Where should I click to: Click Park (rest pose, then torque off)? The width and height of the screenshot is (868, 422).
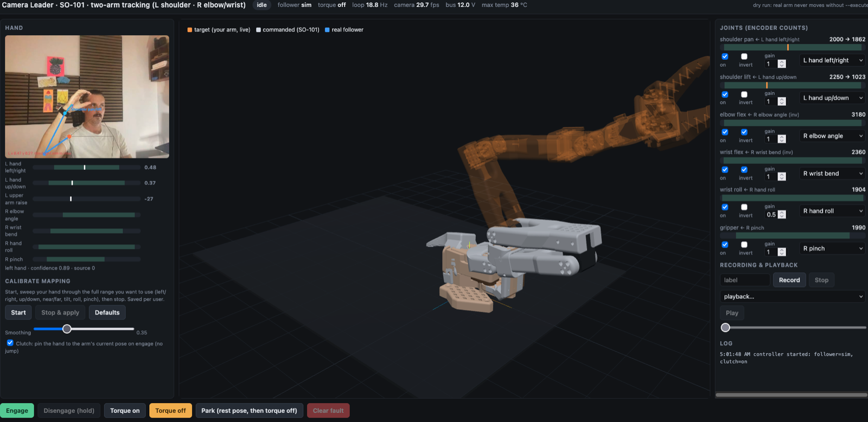click(x=249, y=411)
